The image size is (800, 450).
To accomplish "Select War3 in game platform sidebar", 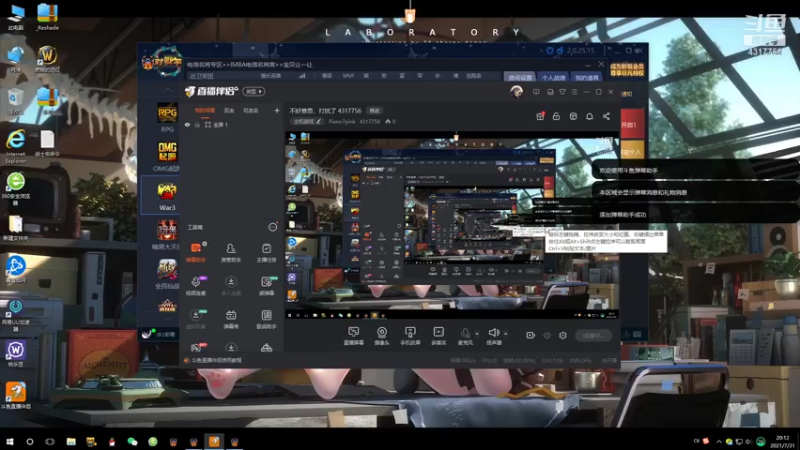I will 167,196.
